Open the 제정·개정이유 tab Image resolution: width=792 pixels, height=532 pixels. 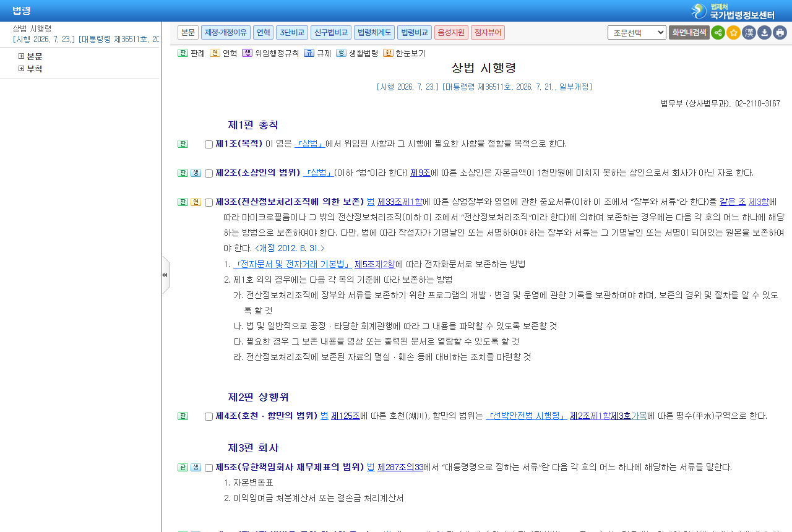[x=226, y=33]
